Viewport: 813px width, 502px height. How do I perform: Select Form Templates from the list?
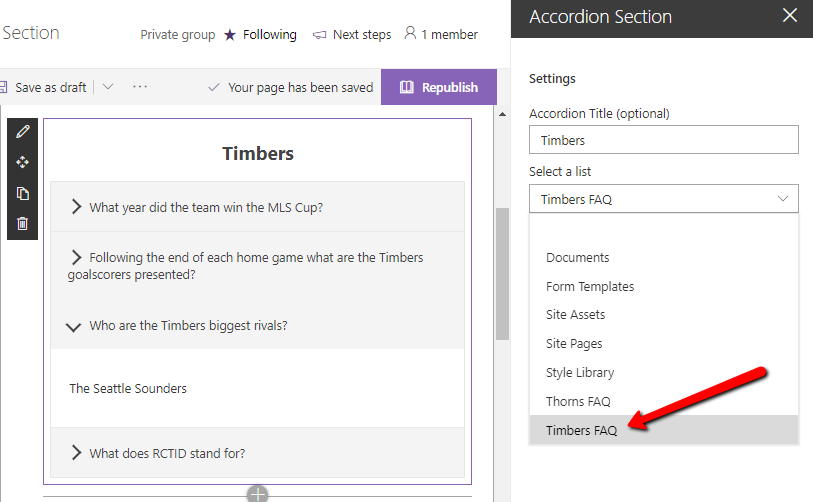coord(664,286)
